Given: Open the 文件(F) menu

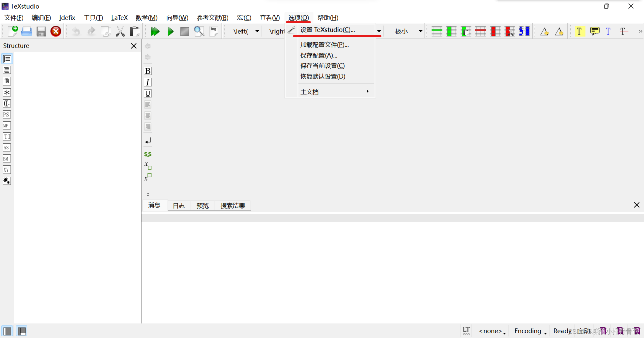Looking at the screenshot, I should coord(14,18).
